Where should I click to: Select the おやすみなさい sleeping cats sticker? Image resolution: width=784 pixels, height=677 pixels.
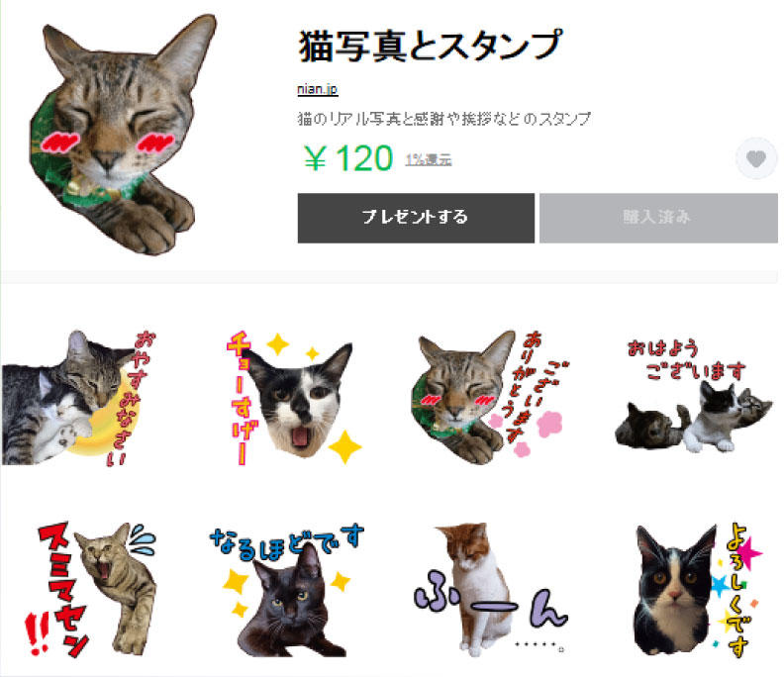79,398
